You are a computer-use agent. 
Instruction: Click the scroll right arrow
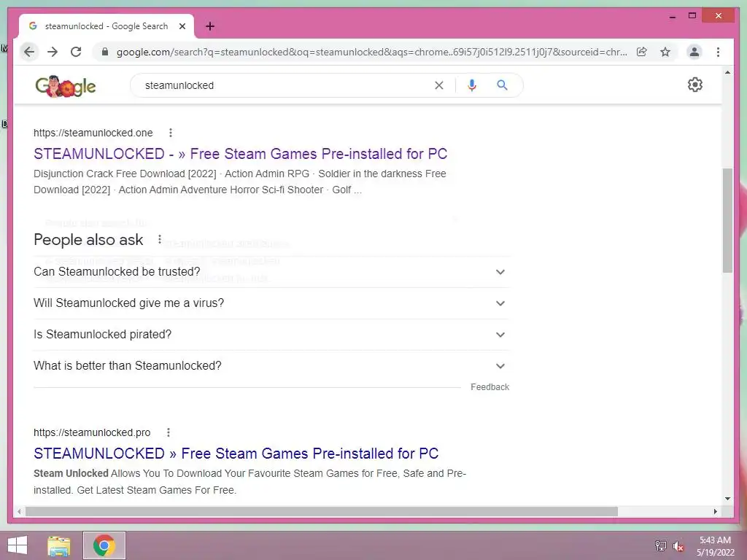click(x=715, y=511)
